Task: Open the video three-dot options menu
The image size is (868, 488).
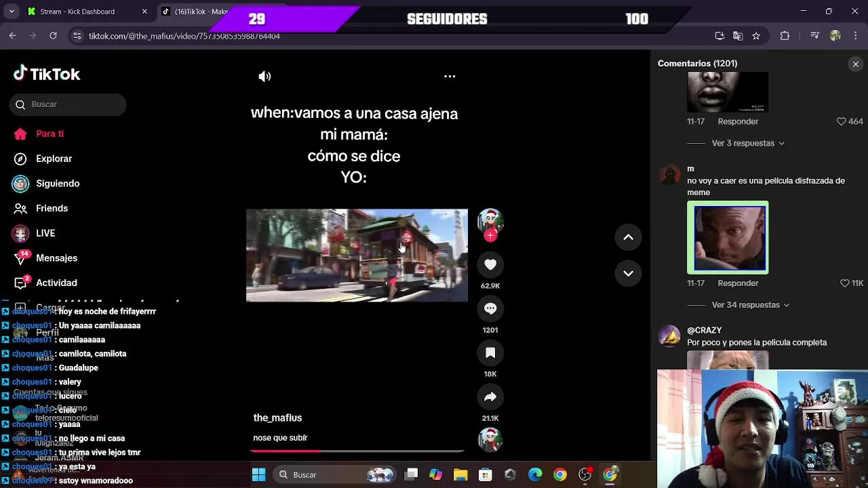Action: click(450, 77)
